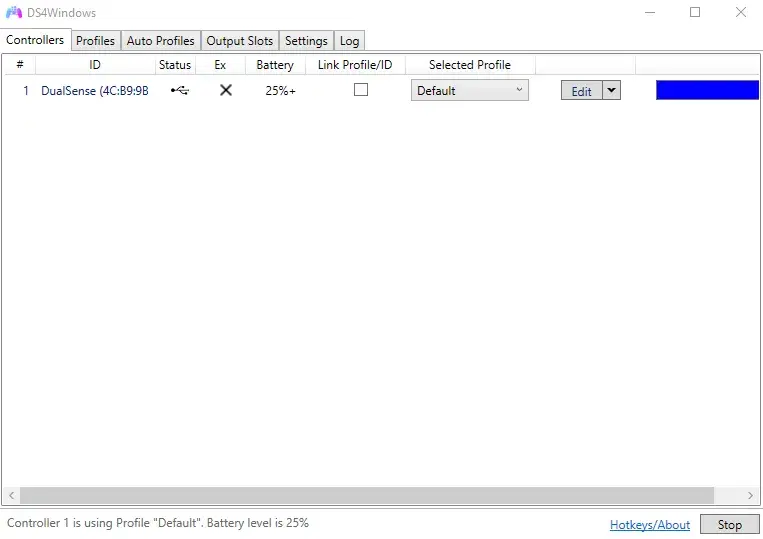Click the Battery column header
The width and height of the screenshot is (763, 539).
tap(275, 65)
